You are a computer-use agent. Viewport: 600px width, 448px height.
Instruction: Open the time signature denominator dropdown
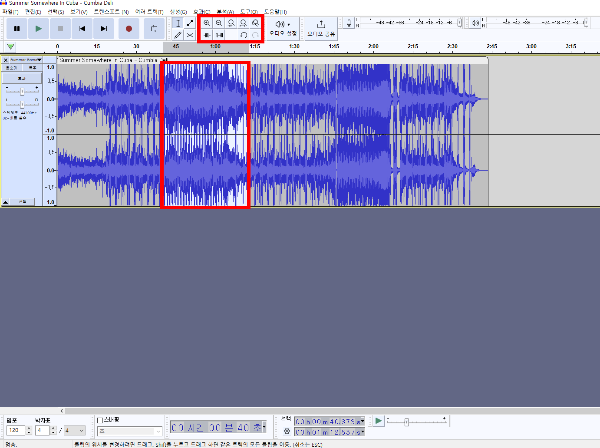75,430
